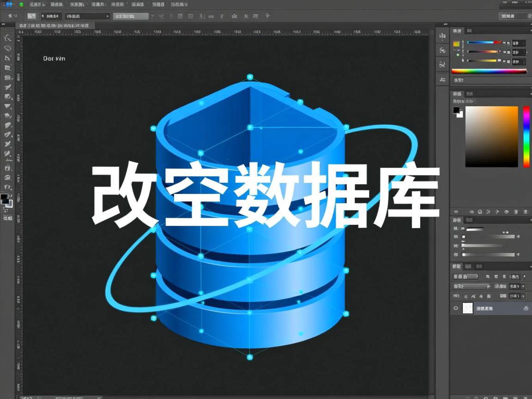Click the green icon in the top-left title bar
This screenshot has height=399, width=532.
click(21, 4)
